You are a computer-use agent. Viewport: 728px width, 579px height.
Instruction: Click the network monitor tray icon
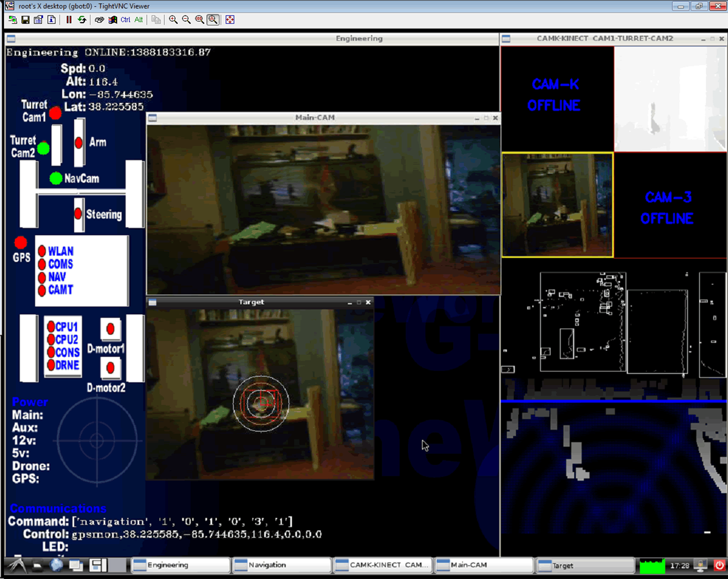click(700, 565)
